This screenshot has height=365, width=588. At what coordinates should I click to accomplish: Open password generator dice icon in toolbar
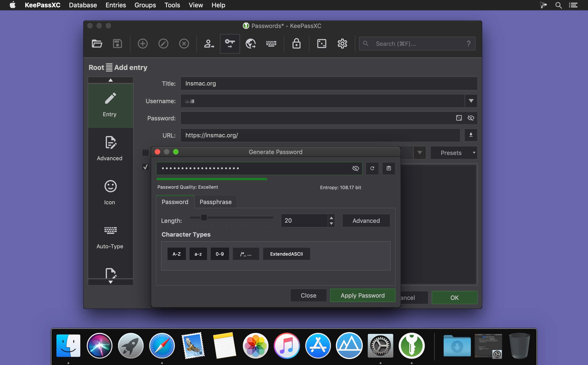point(321,44)
